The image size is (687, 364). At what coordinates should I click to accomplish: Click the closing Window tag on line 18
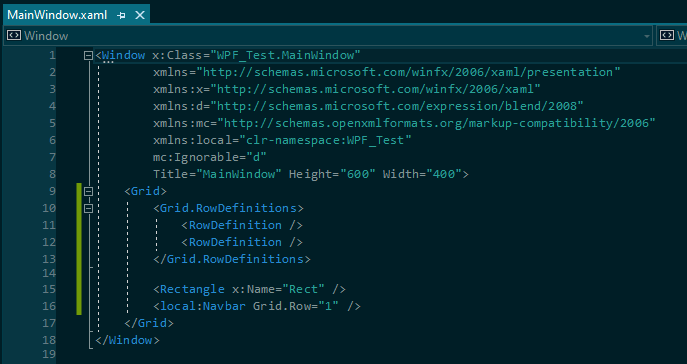pyautogui.click(x=127, y=341)
